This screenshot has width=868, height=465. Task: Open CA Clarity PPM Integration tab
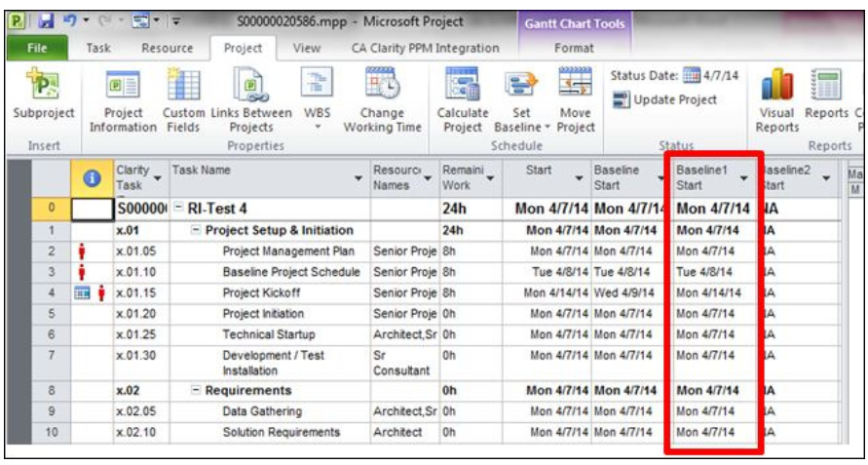(x=425, y=48)
